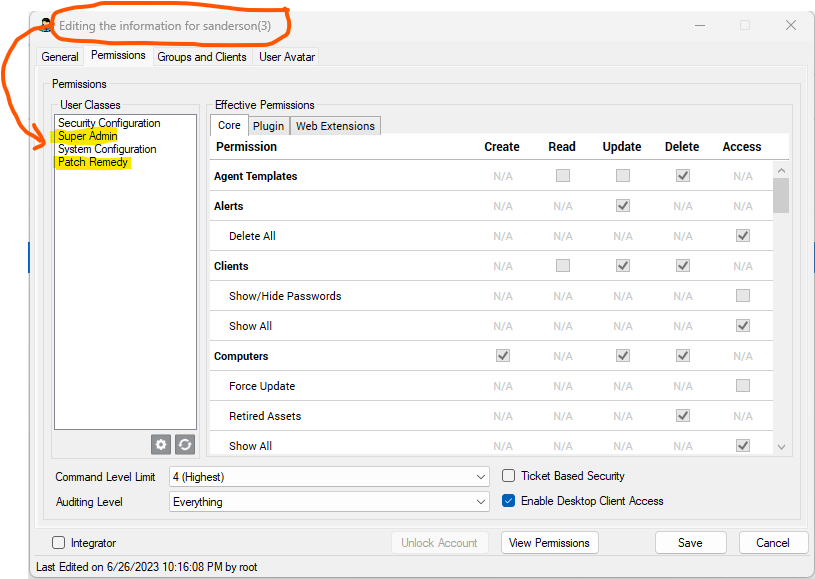The height and width of the screenshot is (579, 815).
Task: Uncheck Access for Show/Hide Passwords
Action: pyautogui.click(x=742, y=295)
